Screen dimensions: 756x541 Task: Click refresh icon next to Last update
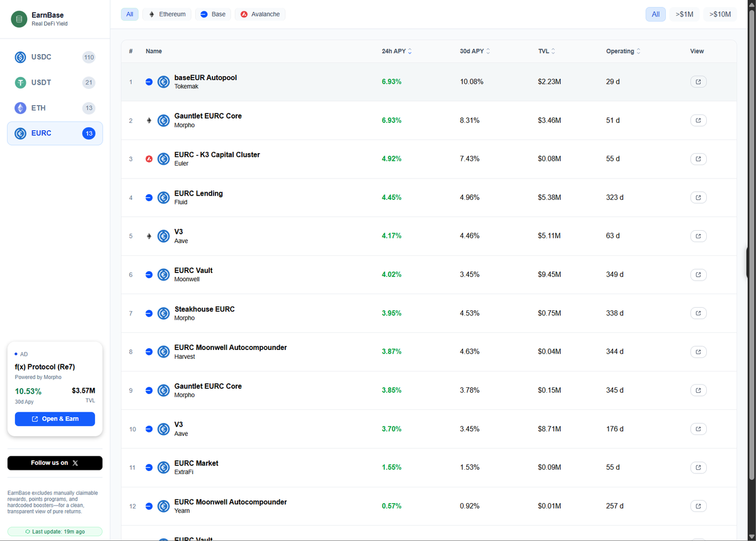[x=28, y=532]
